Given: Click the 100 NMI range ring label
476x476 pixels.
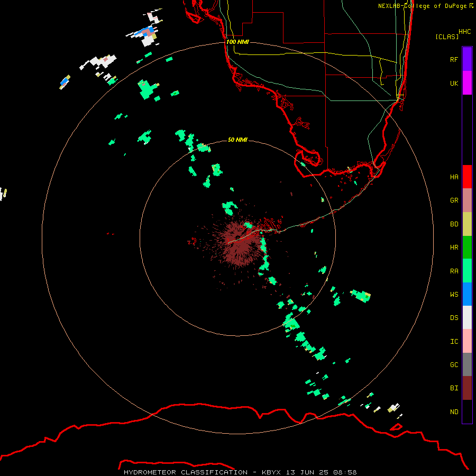Looking at the screenshot, I should [x=237, y=42].
